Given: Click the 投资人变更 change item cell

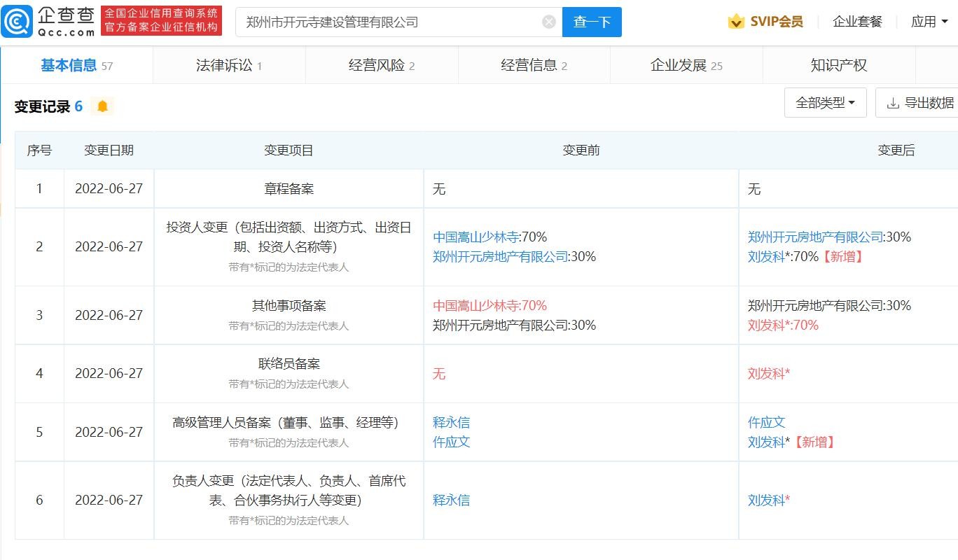Looking at the screenshot, I should tap(289, 246).
